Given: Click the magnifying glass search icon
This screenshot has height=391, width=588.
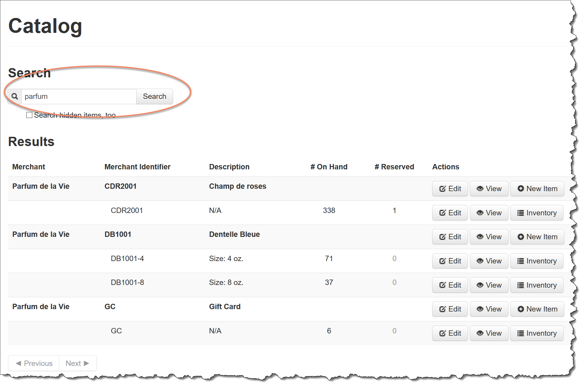Looking at the screenshot, I should point(15,96).
